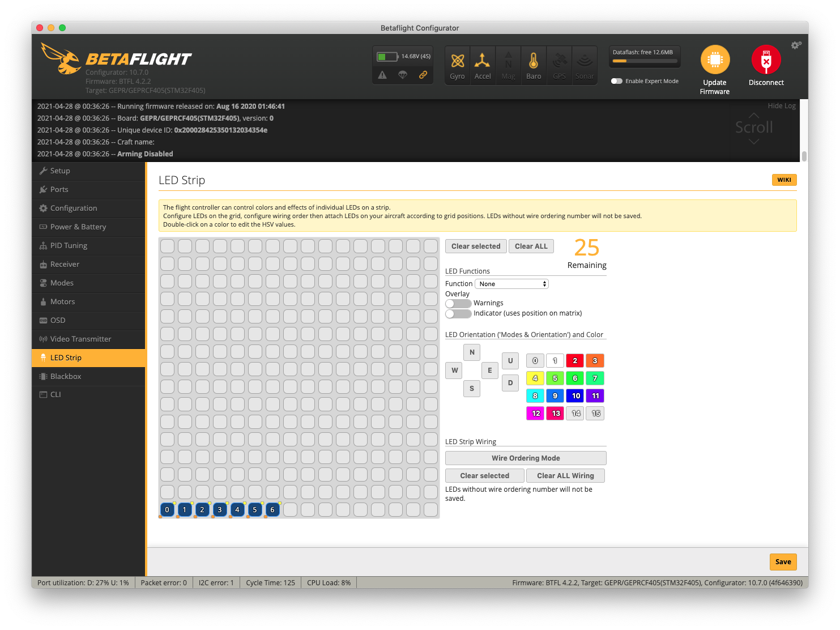
Task: Select yellow color swatch 4
Action: (535, 378)
